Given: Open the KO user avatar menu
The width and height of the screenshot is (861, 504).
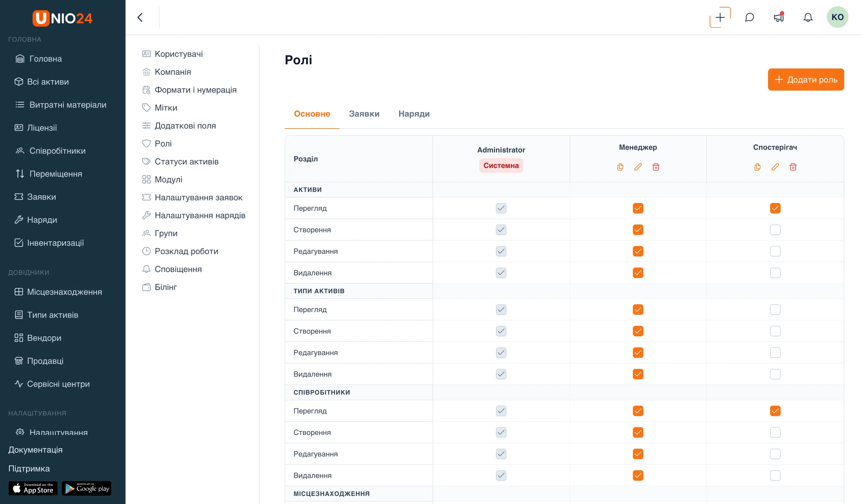Looking at the screenshot, I should coord(837,17).
